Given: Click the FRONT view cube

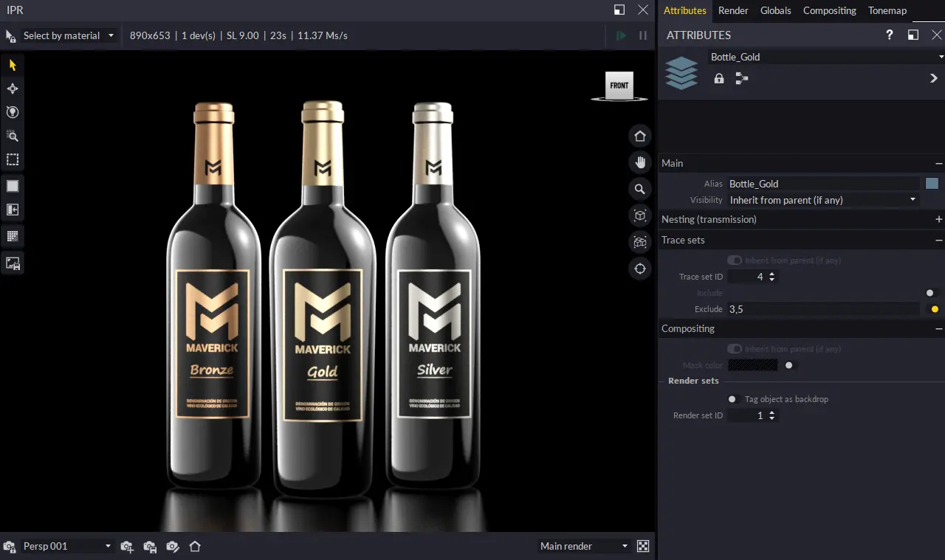Looking at the screenshot, I should tap(619, 86).
